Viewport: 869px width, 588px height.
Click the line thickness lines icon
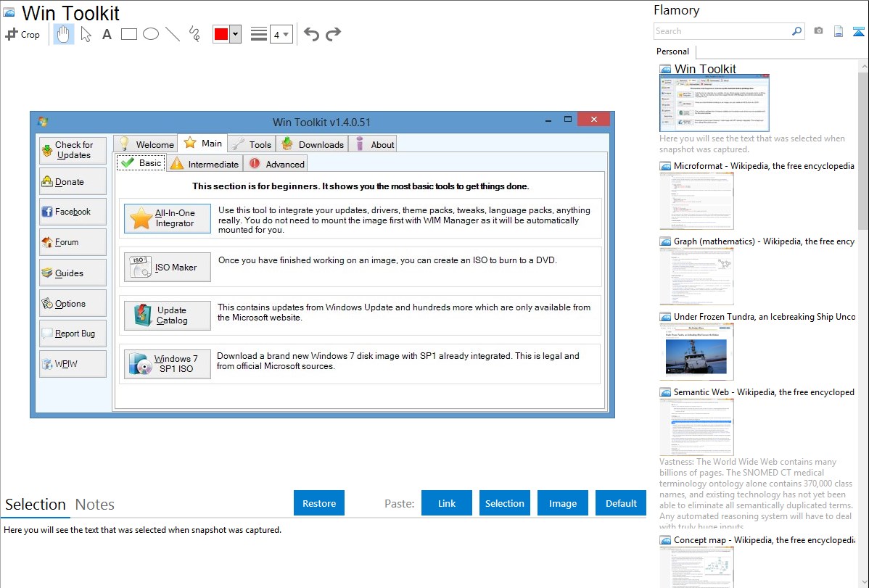[259, 34]
